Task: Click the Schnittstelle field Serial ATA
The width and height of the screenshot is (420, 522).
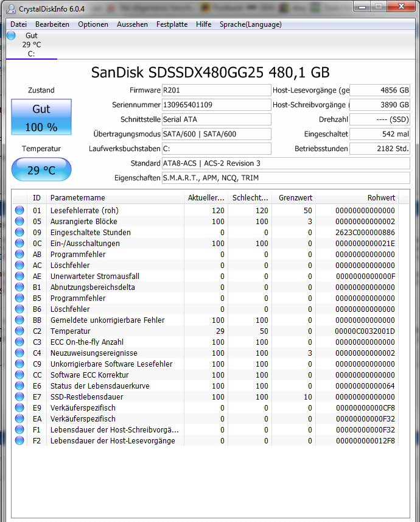Action: 216,119
